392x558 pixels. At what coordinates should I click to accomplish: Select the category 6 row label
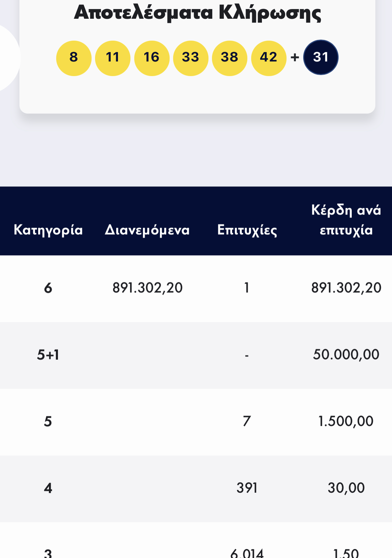(x=48, y=288)
